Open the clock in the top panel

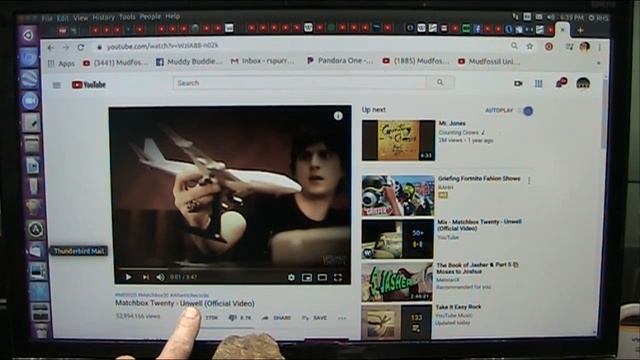(x=572, y=18)
